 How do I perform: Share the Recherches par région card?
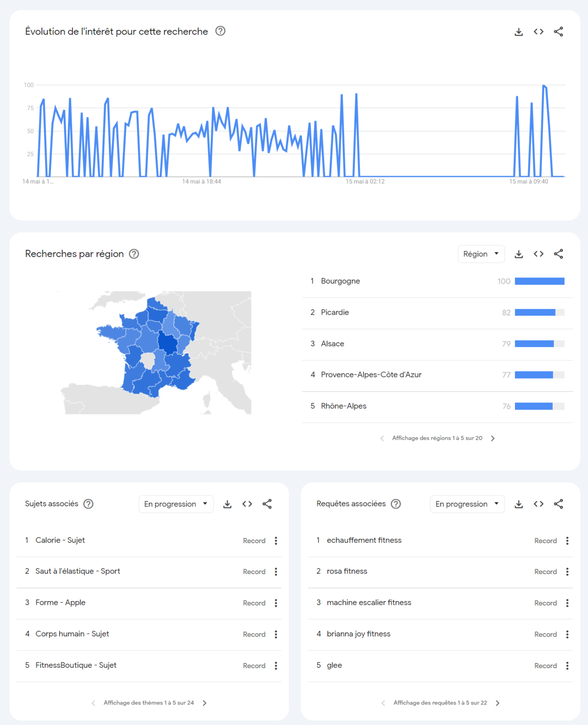(x=558, y=254)
